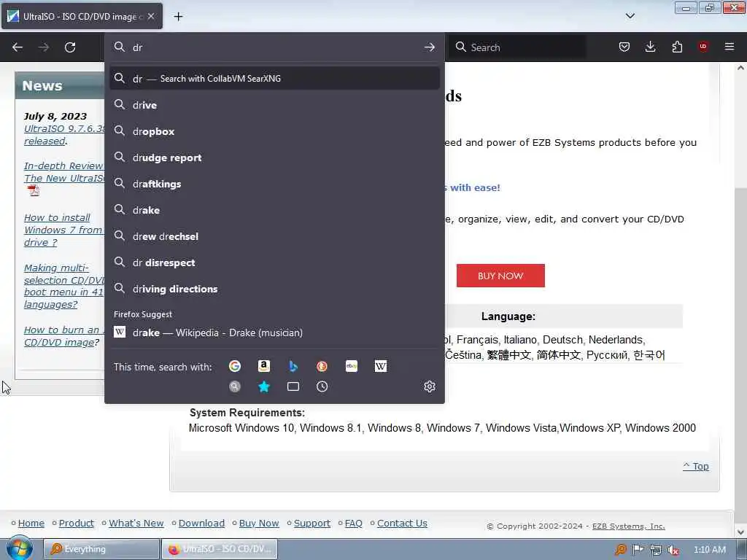The width and height of the screenshot is (747, 560).
Task: Focus the toolbar Search box
Action: [x=517, y=47]
